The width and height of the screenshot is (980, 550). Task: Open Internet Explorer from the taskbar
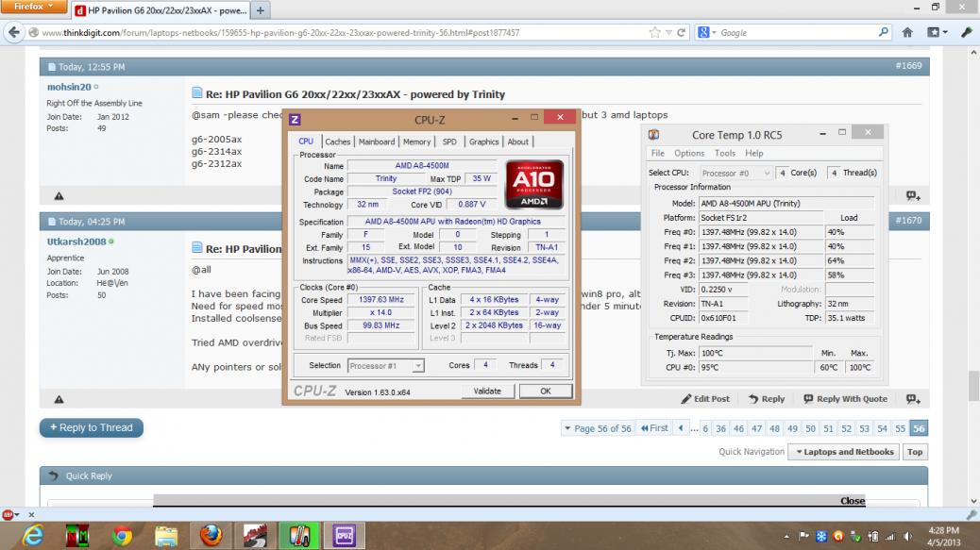[x=31, y=536]
